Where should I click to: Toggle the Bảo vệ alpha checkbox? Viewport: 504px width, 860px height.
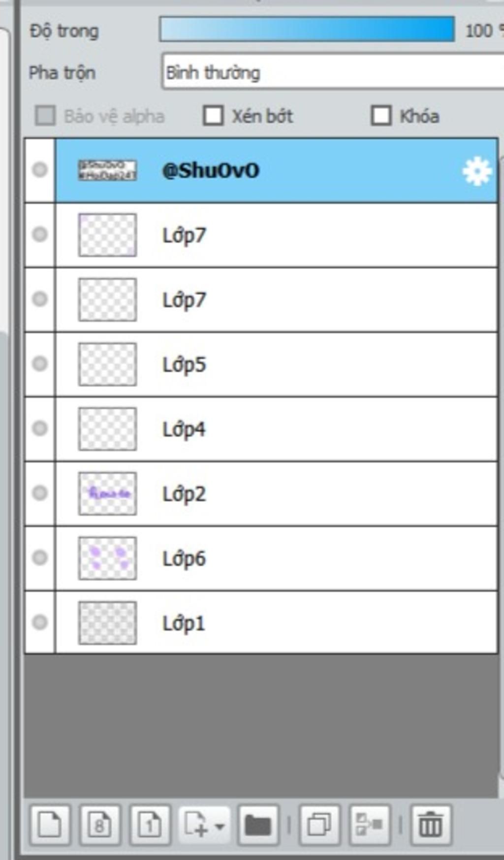pyautogui.click(x=45, y=116)
